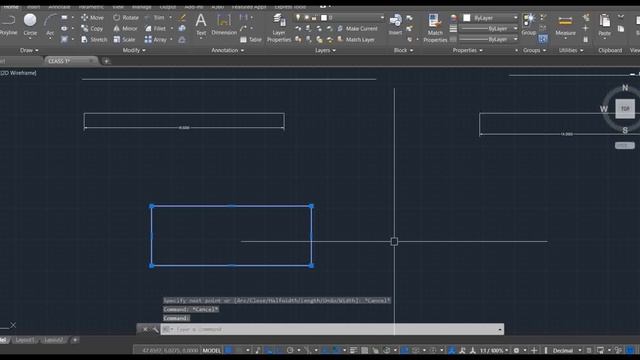Click the Measure utility

pos(565,25)
